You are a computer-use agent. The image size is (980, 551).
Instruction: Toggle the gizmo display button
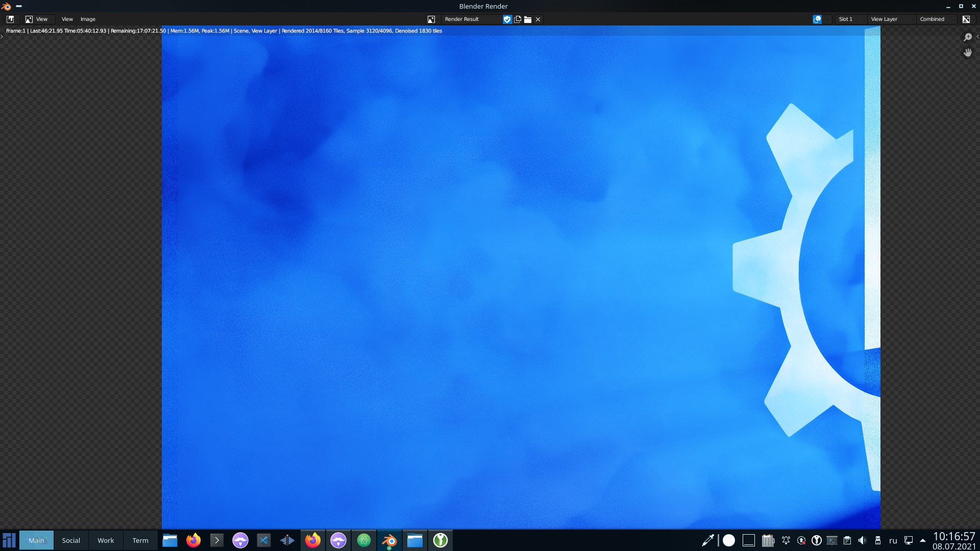click(817, 19)
